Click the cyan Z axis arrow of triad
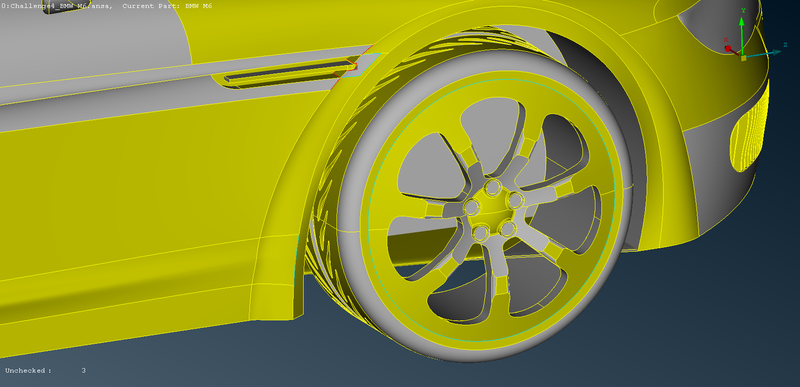This screenshot has height=387, width=800. pyautogui.click(x=765, y=53)
